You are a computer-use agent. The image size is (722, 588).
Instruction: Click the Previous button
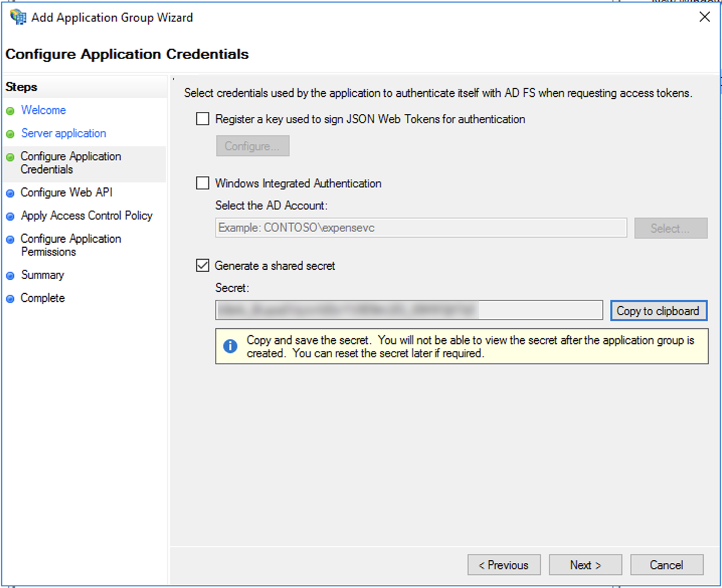tap(504, 565)
